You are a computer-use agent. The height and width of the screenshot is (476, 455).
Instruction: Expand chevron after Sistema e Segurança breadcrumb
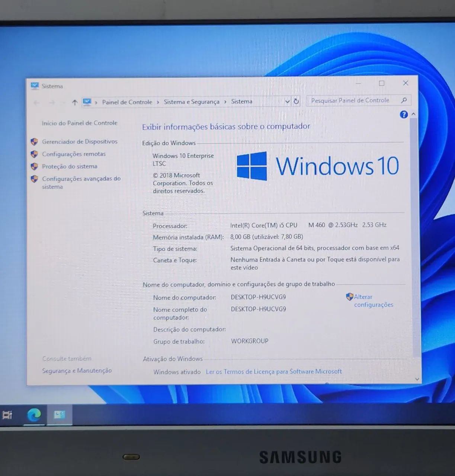click(225, 102)
